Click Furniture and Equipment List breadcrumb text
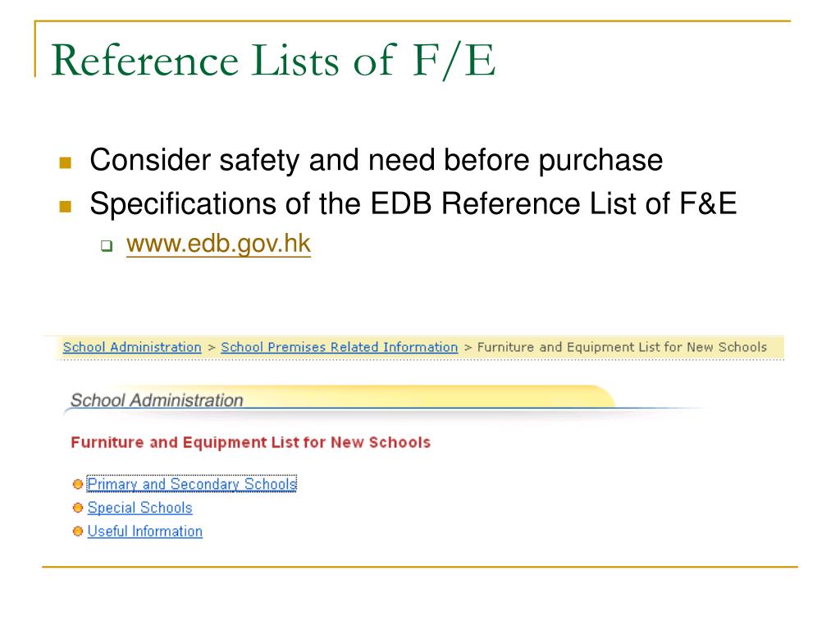 622,347
